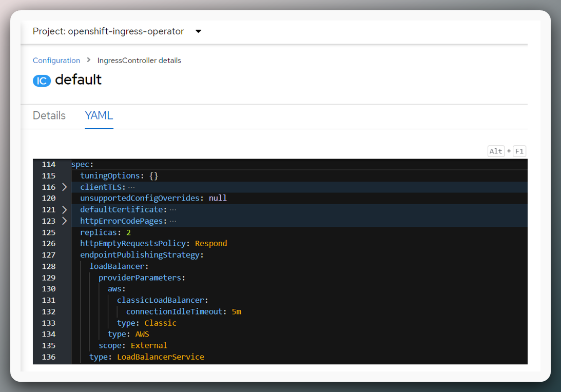The width and height of the screenshot is (561, 392).
Task: Go to the Configuration breadcrumb link
Action: tap(56, 61)
